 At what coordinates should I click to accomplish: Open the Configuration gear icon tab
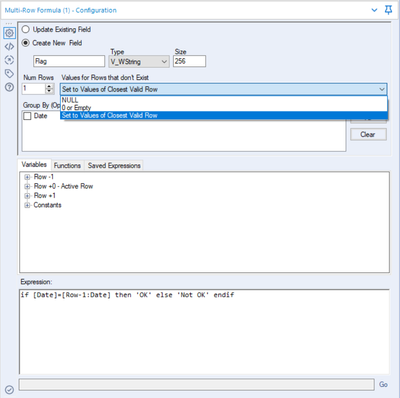[x=9, y=33]
